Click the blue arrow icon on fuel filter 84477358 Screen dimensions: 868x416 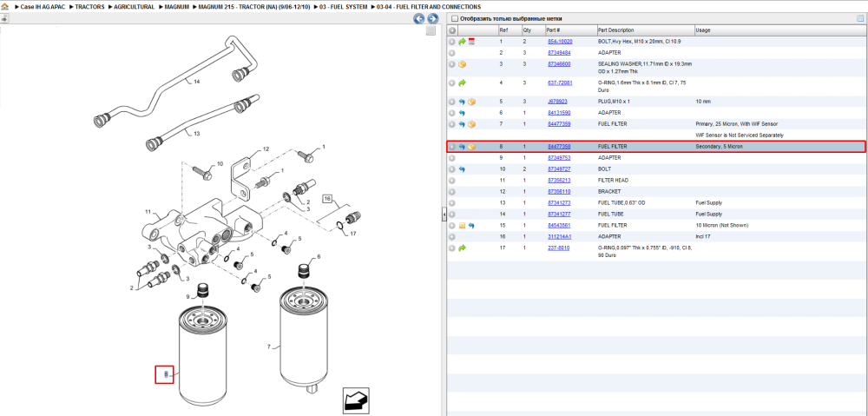click(463, 147)
